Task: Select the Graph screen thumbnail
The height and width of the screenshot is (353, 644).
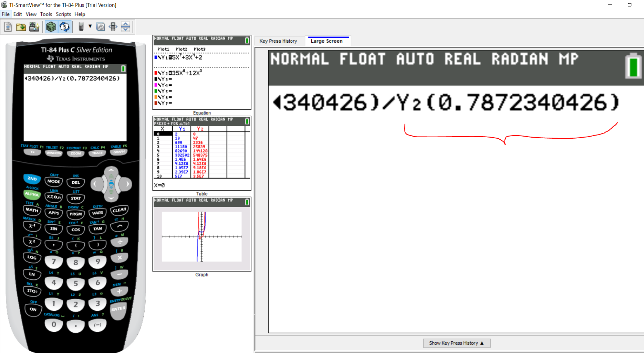Action: pyautogui.click(x=202, y=236)
